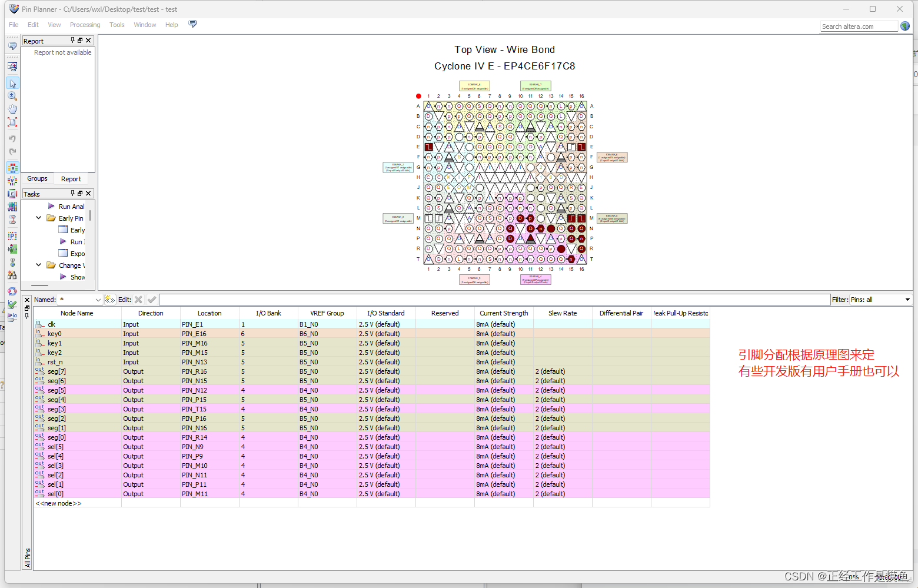Sort by the Differential Pair column header
Image resolution: width=918 pixels, height=588 pixels.
[621, 313]
